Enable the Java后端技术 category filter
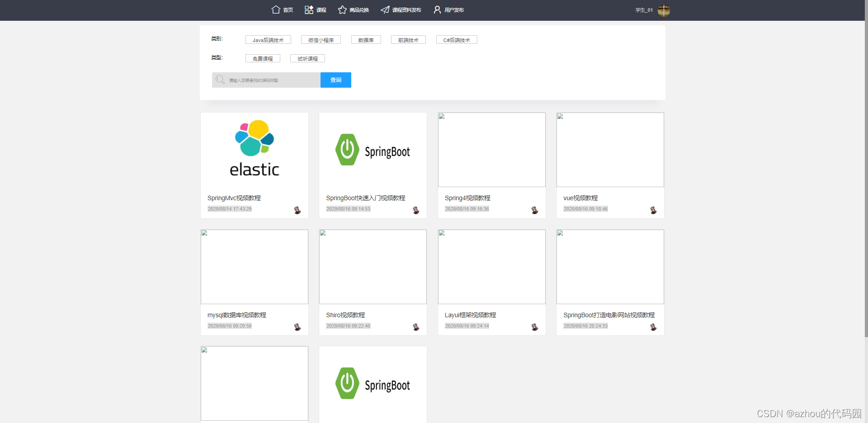Screen dimensions: 868x423 tap(268, 40)
